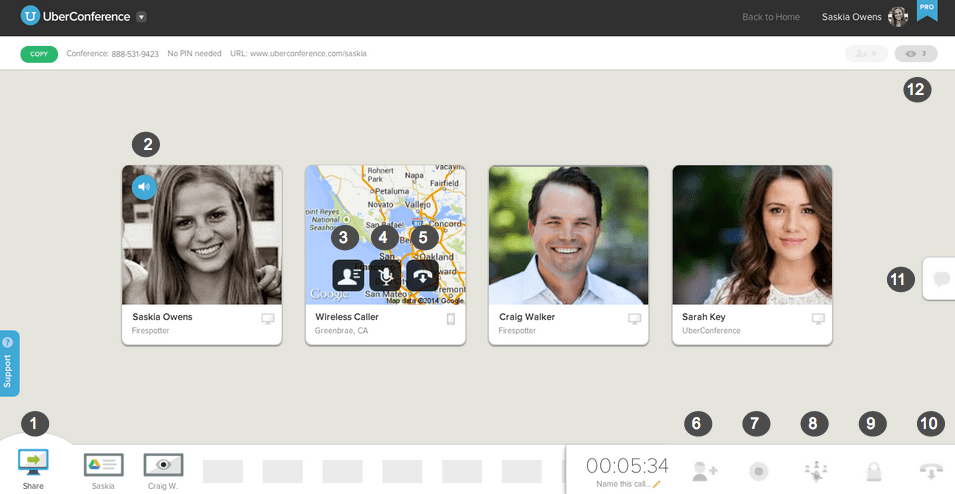Click Name this call edit field

coord(627,484)
